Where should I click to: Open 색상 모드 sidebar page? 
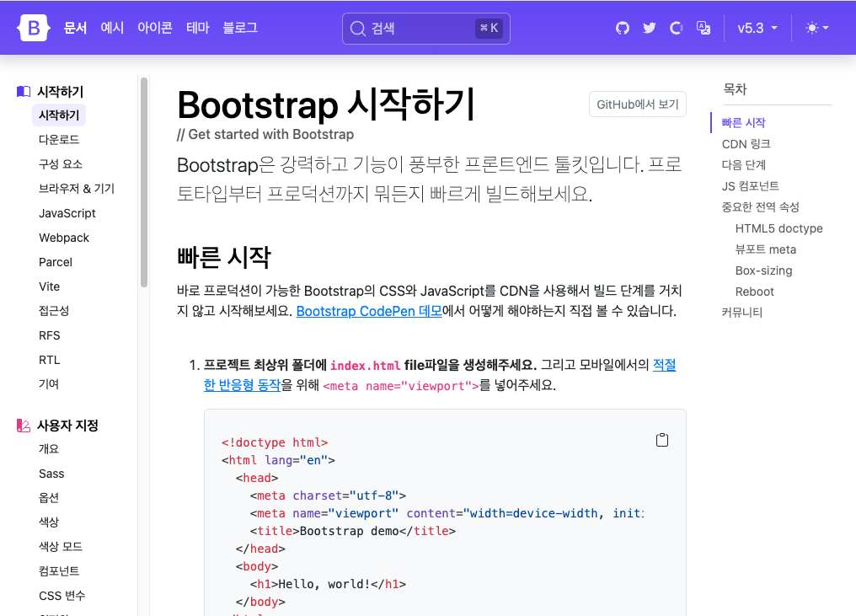[x=61, y=547]
